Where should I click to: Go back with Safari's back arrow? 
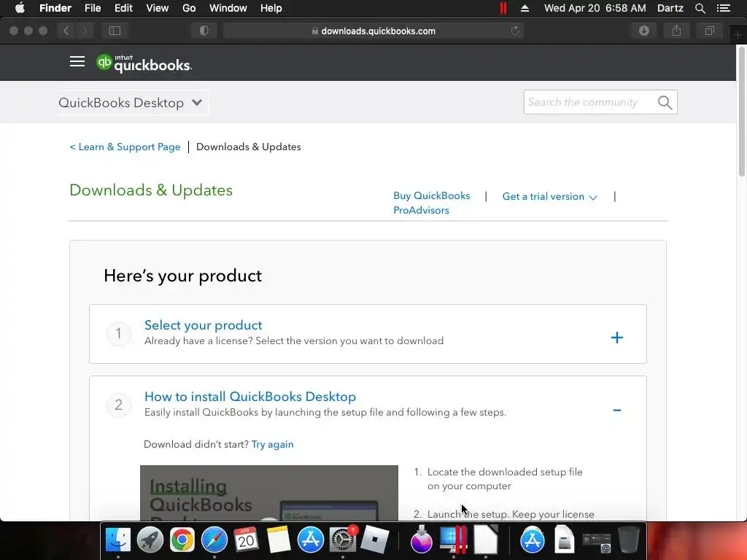pos(66,31)
